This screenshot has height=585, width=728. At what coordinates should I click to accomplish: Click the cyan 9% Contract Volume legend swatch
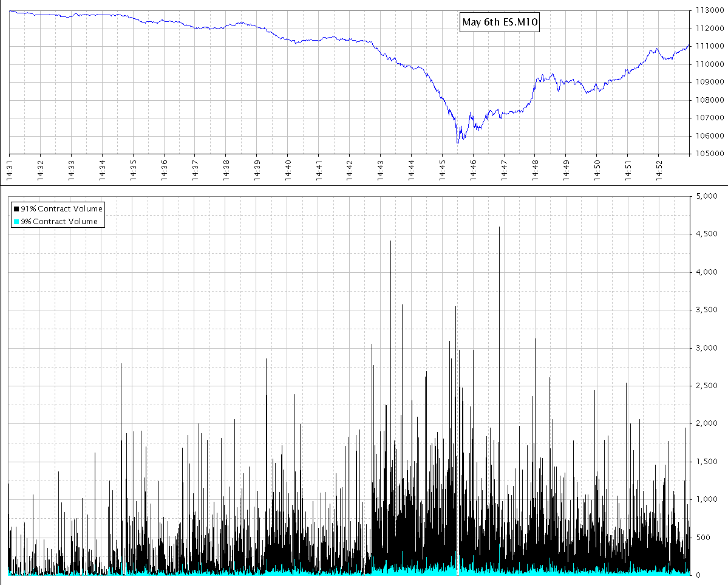(x=16, y=222)
